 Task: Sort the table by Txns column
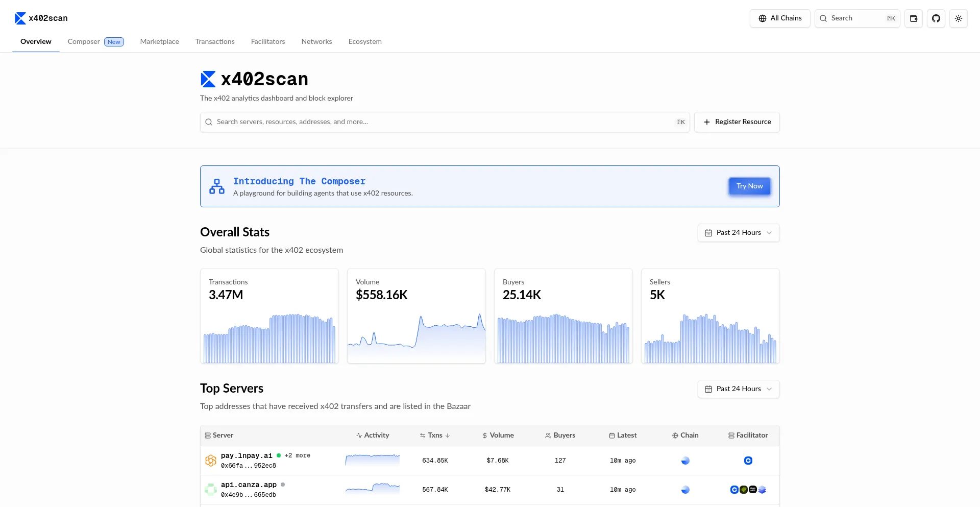(x=435, y=436)
